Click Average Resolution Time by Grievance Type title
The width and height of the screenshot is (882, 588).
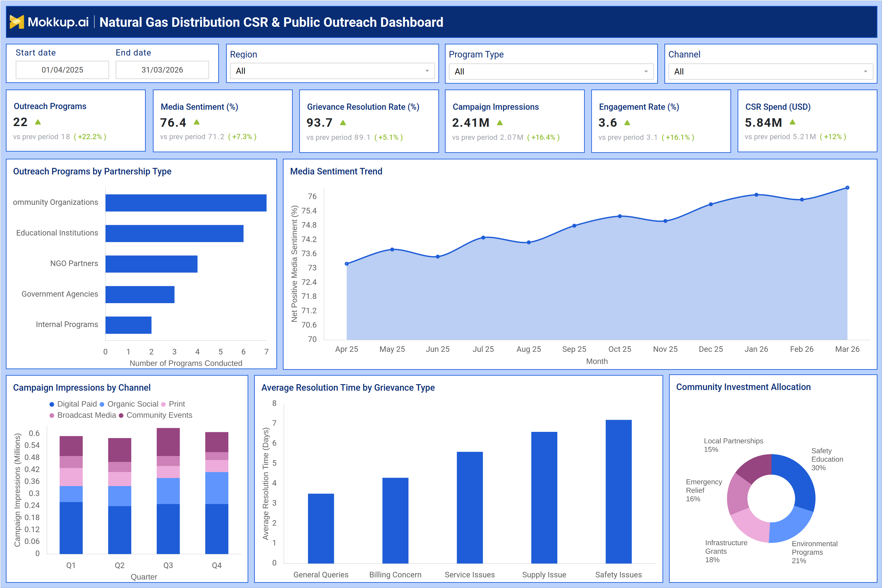[x=348, y=387]
